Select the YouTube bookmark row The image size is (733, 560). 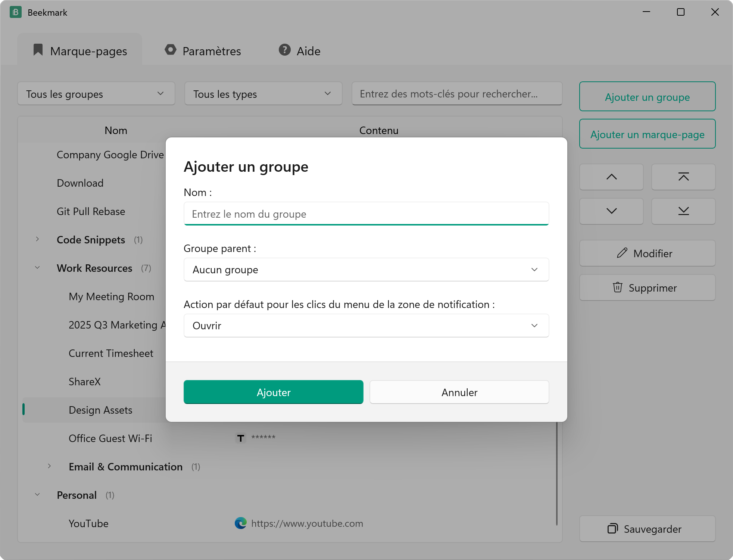[289, 523]
